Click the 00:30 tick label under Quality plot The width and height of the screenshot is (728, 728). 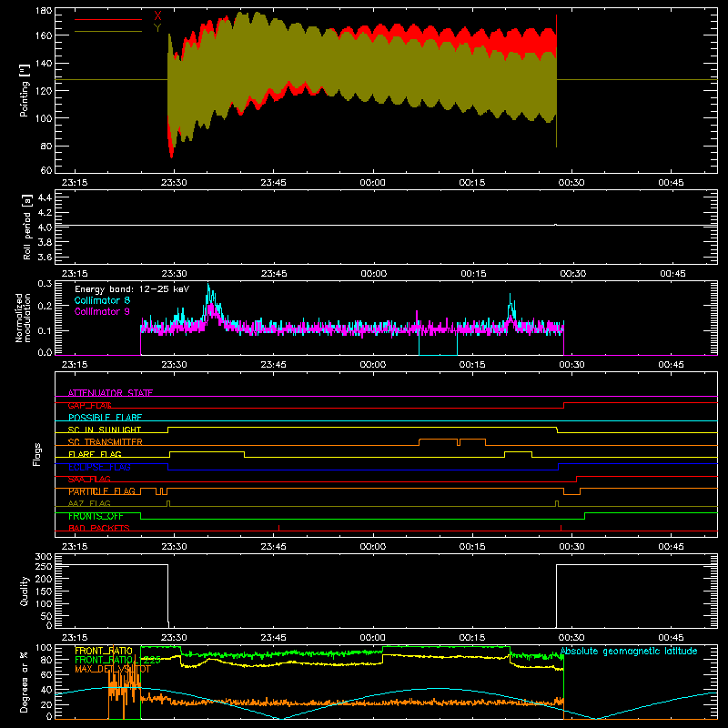click(571, 638)
